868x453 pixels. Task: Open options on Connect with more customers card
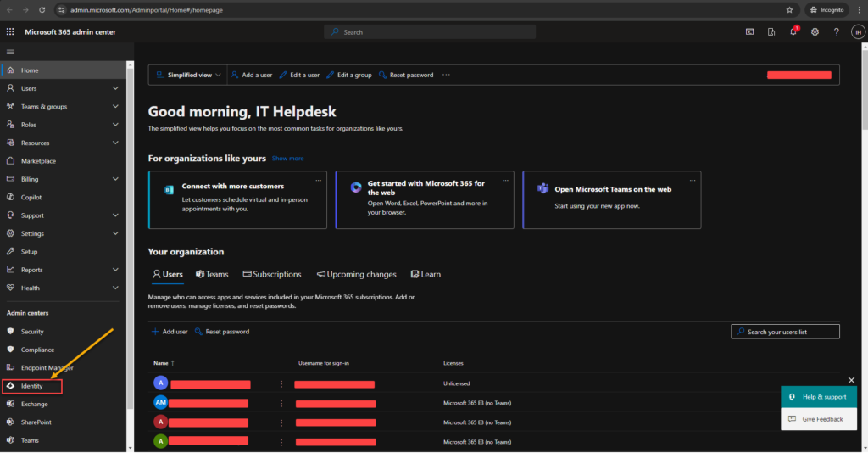coord(319,181)
